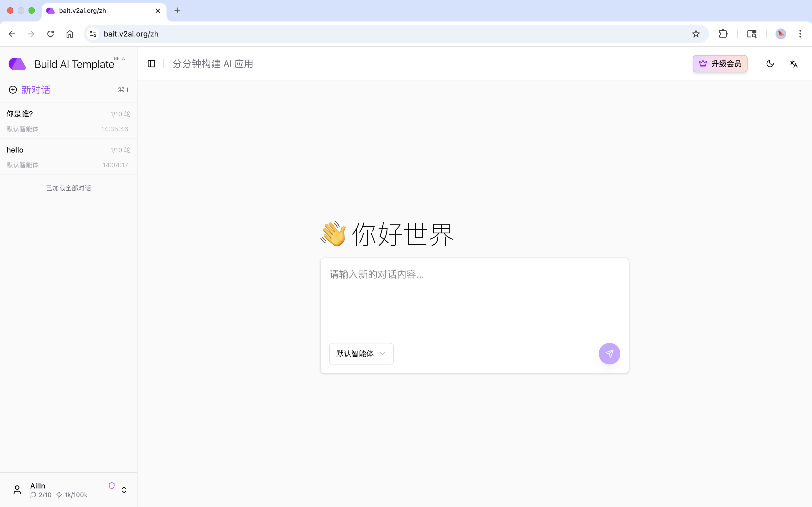The image size is (812, 507).
Task: Open Chrome three-dot menu
Action: click(x=800, y=34)
